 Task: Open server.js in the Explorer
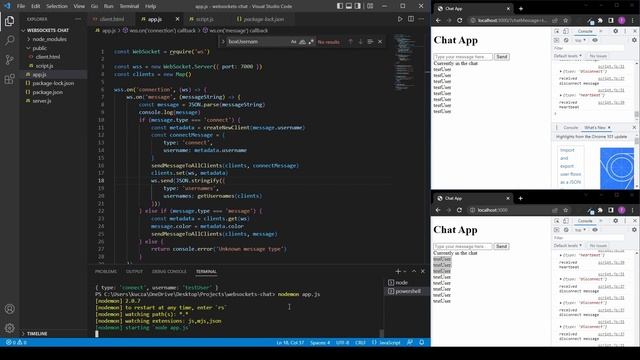[42, 101]
